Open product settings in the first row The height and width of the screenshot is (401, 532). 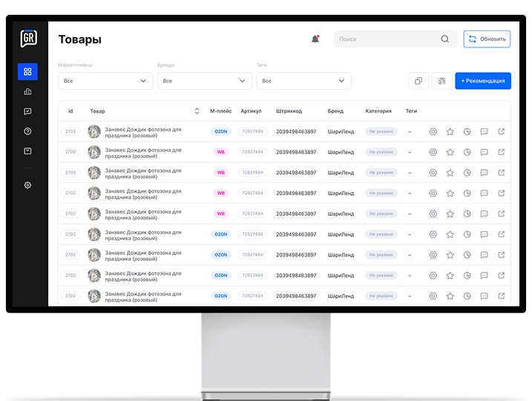[x=433, y=131]
